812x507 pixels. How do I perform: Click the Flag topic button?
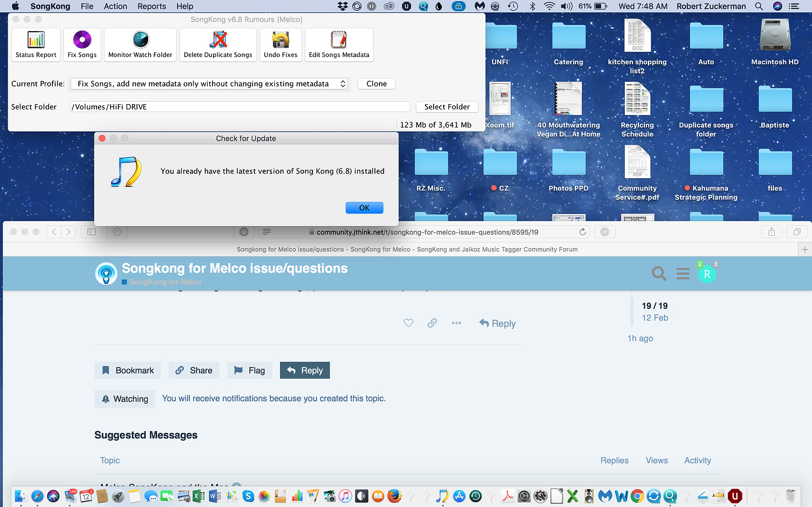pos(249,370)
